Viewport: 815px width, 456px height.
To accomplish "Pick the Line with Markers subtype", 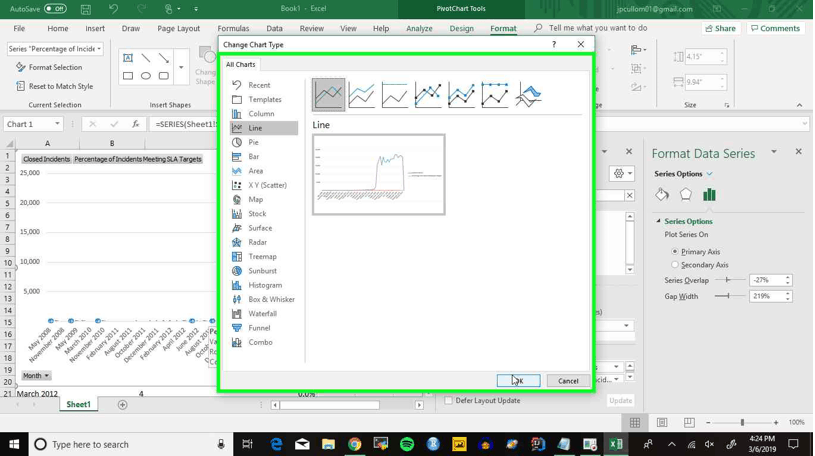I will [x=428, y=95].
